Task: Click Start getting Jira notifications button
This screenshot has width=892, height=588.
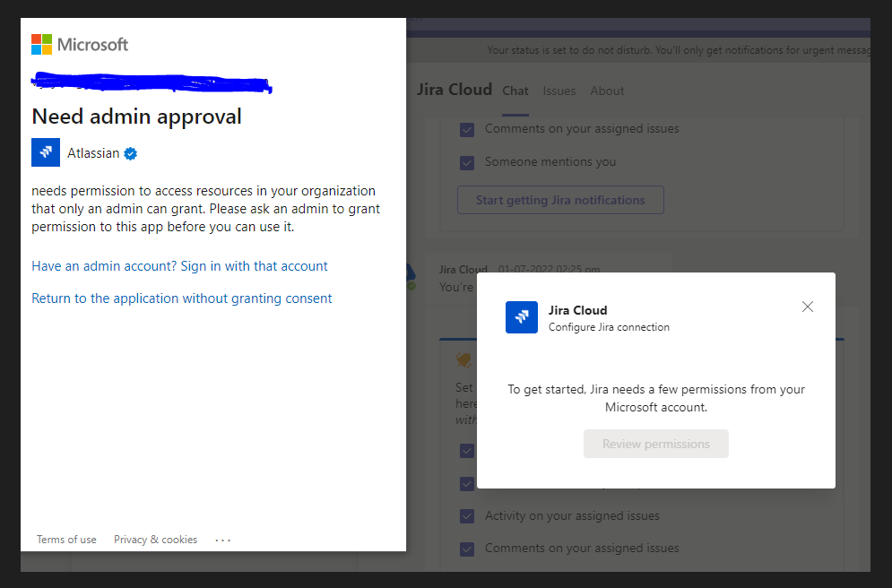Action: pos(560,200)
